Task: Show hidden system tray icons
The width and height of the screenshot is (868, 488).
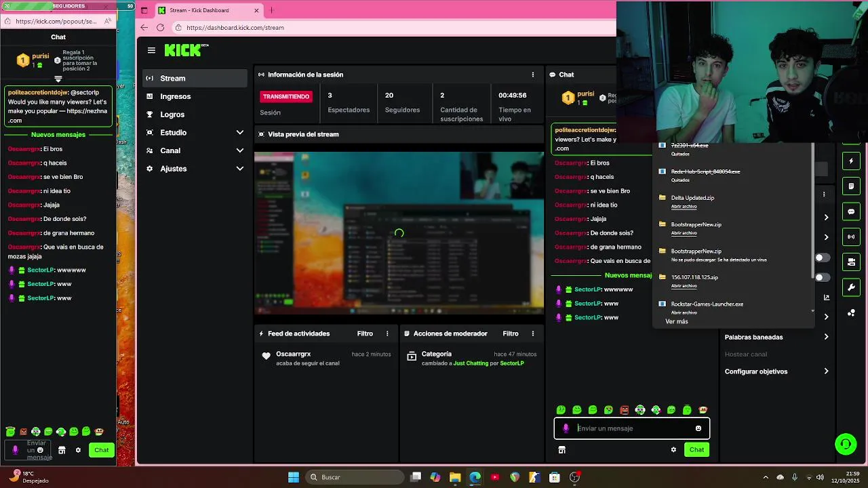Action: coord(766,477)
